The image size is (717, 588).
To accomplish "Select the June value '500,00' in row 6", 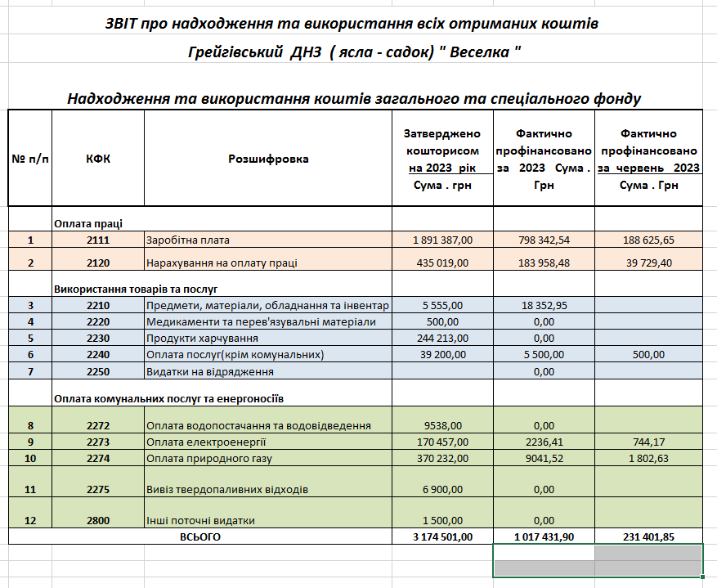I will tap(648, 354).
